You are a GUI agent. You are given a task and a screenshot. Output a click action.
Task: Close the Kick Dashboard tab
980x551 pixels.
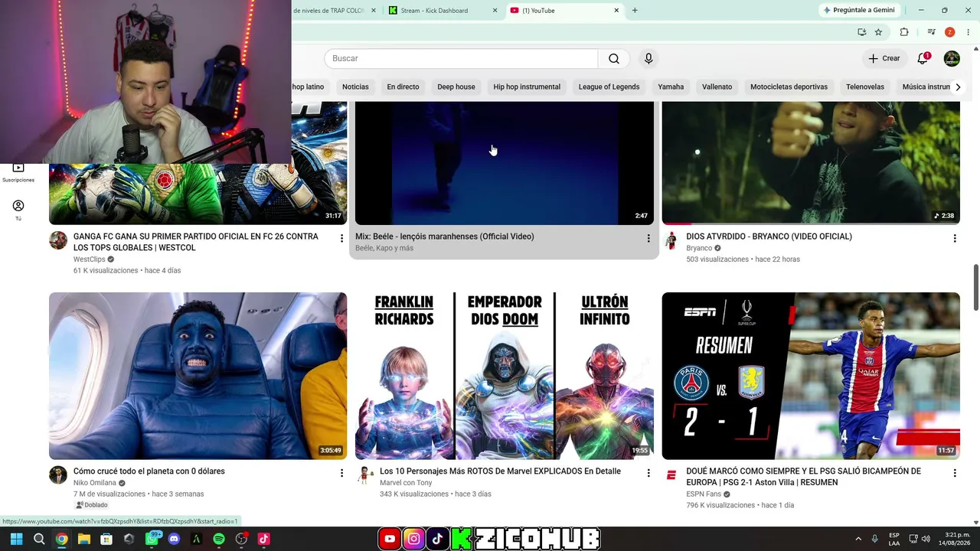495,11
